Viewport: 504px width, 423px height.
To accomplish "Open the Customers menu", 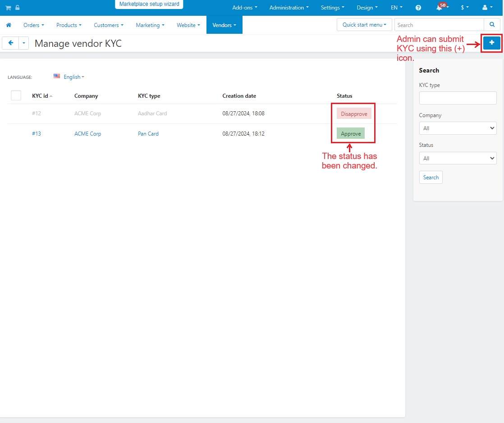I will 108,25.
